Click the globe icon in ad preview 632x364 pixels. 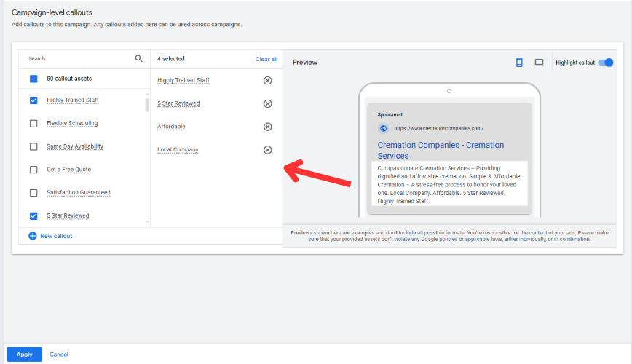pyautogui.click(x=383, y=128)
